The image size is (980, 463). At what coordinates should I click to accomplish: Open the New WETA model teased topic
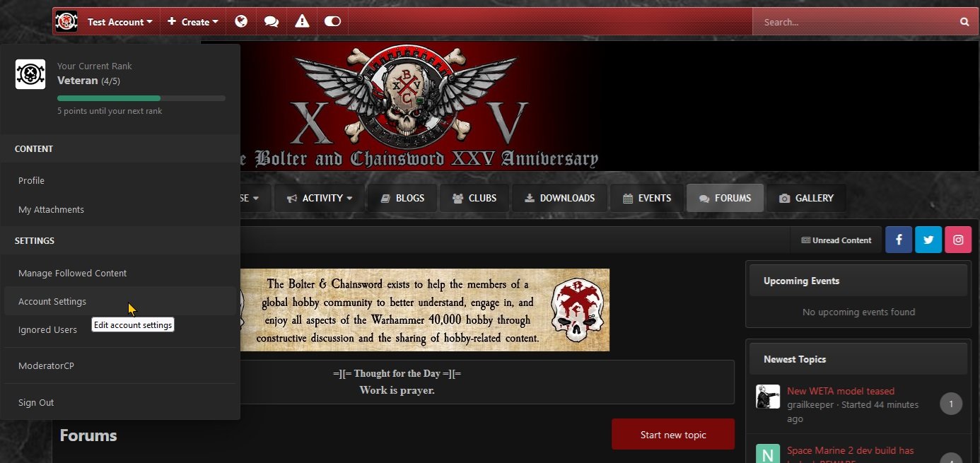pos(841,391)
